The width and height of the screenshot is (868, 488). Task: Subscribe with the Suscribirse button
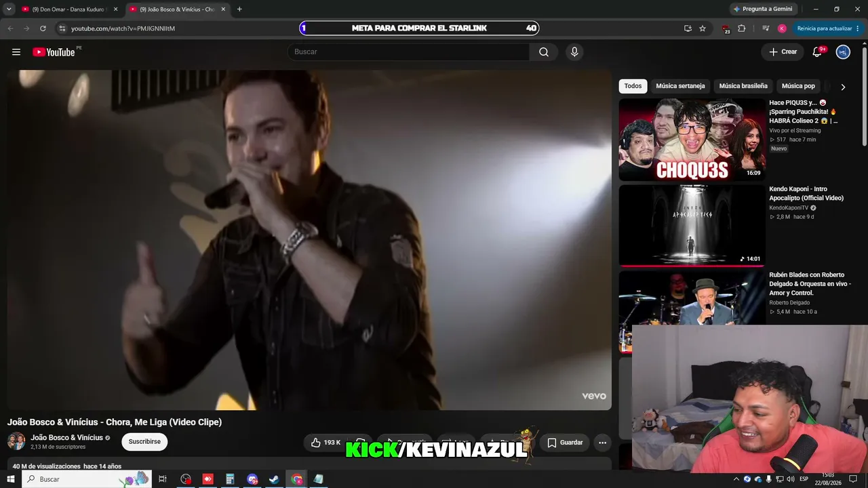[144, 442]
